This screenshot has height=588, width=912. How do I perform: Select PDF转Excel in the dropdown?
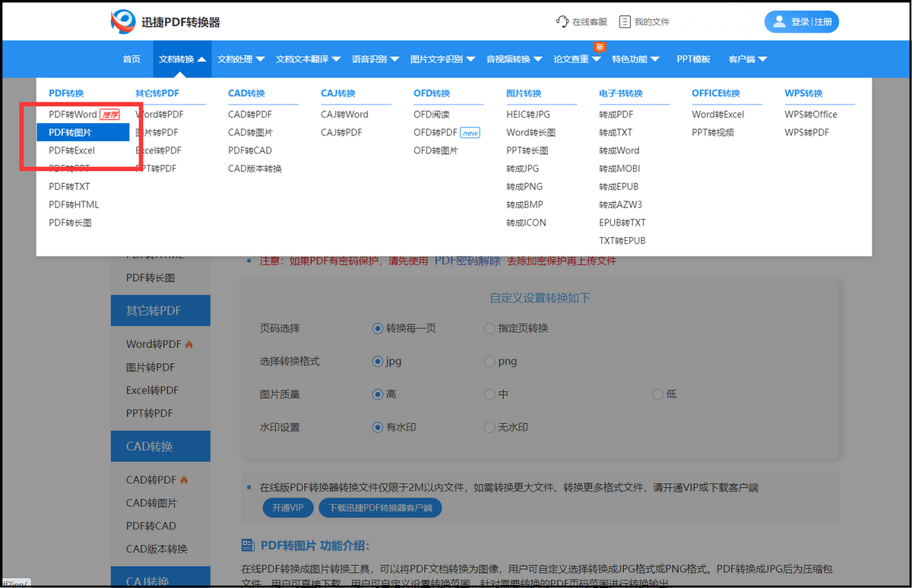tap(71, 150)
